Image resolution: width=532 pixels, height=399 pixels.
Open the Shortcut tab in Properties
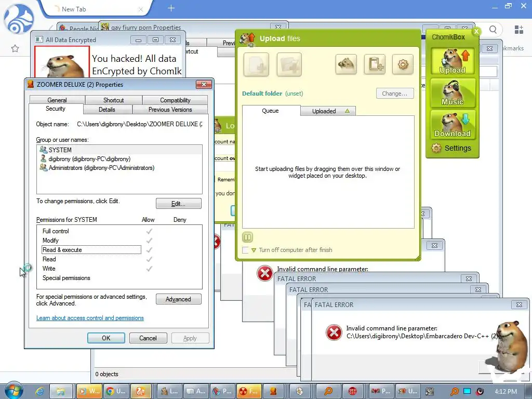tap(114, 100)
